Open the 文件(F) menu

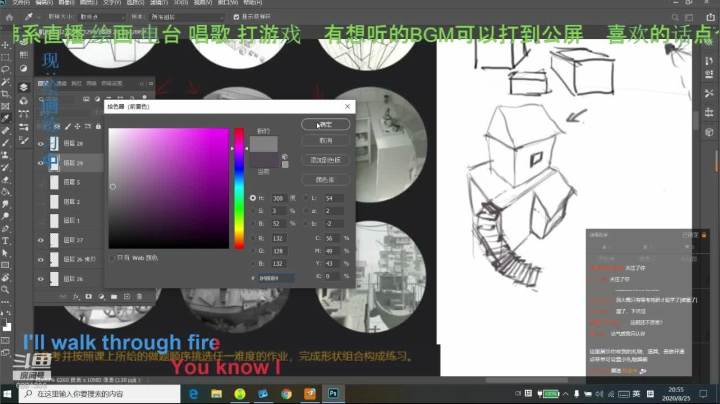[21, 2]
